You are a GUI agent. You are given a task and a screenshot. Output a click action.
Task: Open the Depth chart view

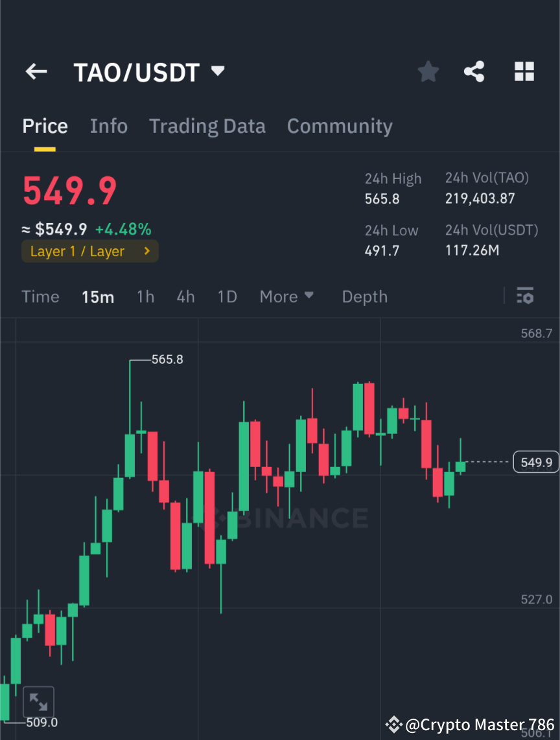click(x=364, y=296)
